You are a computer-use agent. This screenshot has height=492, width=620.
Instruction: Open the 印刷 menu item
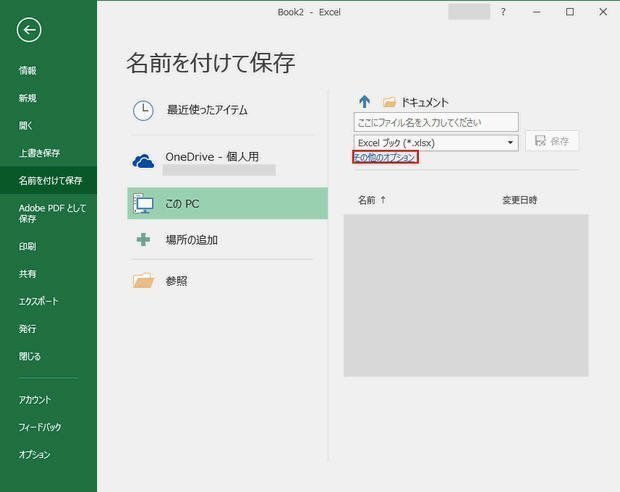coord(28,246)
